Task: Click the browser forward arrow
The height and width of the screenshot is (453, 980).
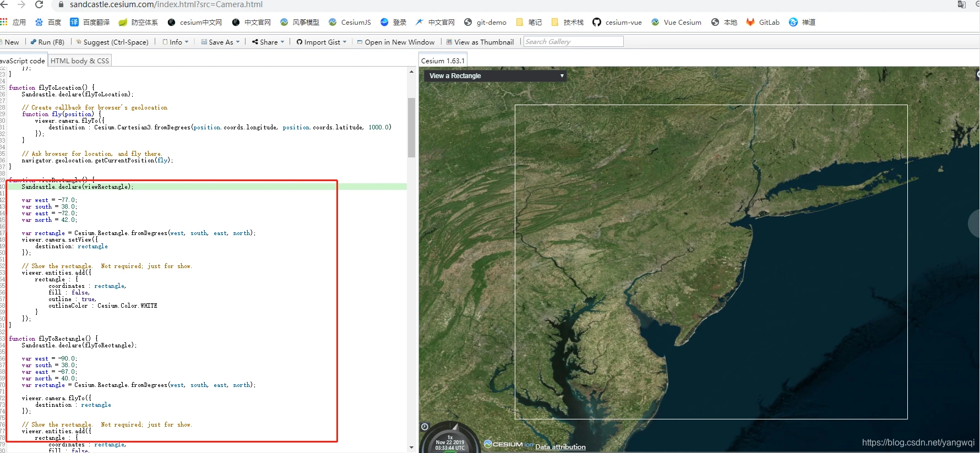Action: (21, 4)
